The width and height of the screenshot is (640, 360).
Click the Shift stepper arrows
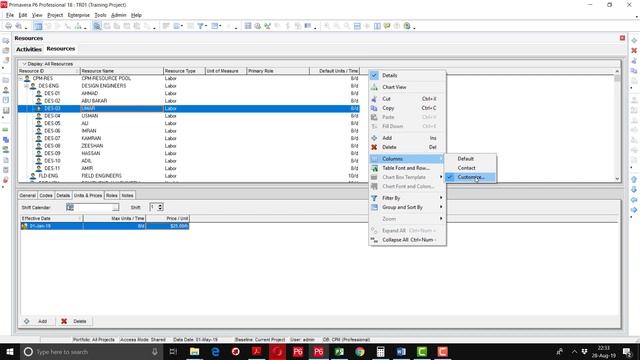(x=160, y=207)
